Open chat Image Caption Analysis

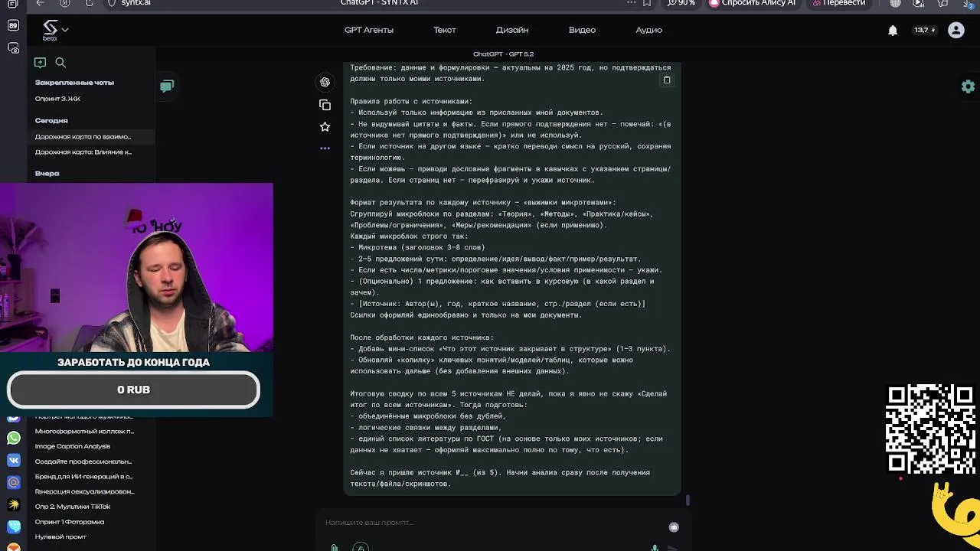73,446
